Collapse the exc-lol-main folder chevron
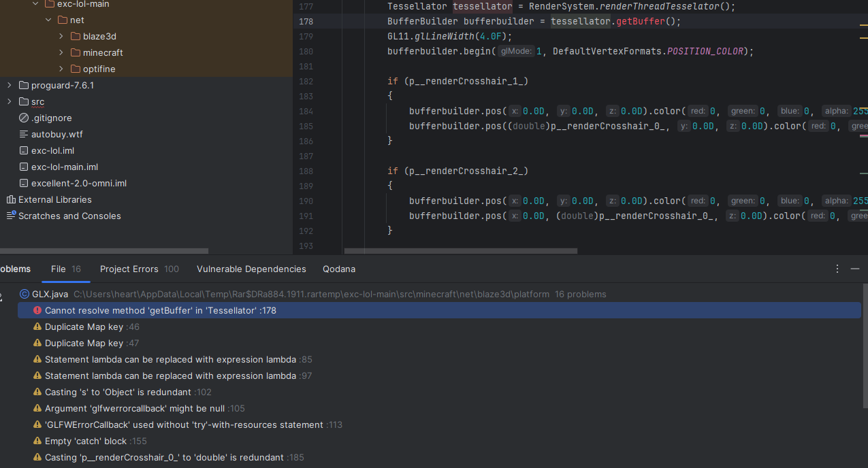This screenshot has height=468, width=868. click(x=35, y=4)
